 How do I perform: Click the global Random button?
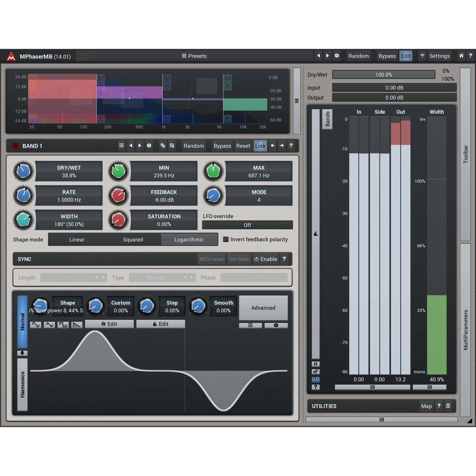point(358,56)
